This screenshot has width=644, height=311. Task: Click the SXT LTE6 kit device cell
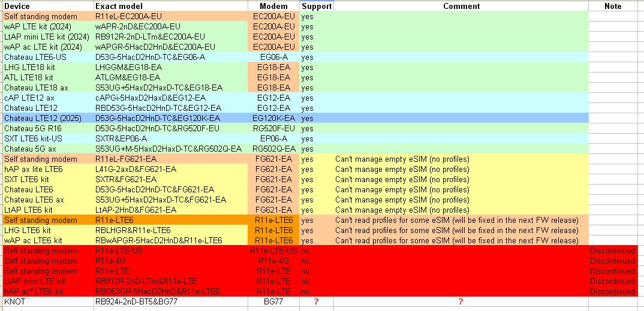tap(47, 179)
